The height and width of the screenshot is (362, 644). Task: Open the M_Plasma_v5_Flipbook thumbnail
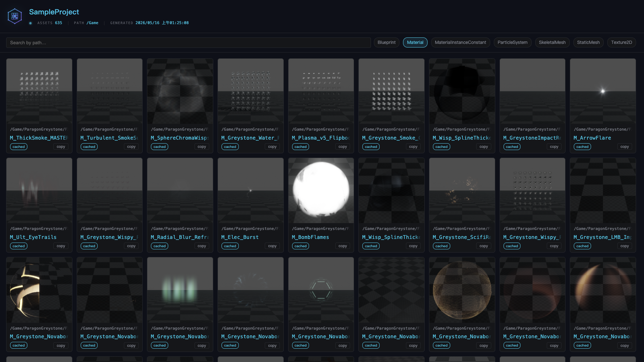[x=321, y=91]
